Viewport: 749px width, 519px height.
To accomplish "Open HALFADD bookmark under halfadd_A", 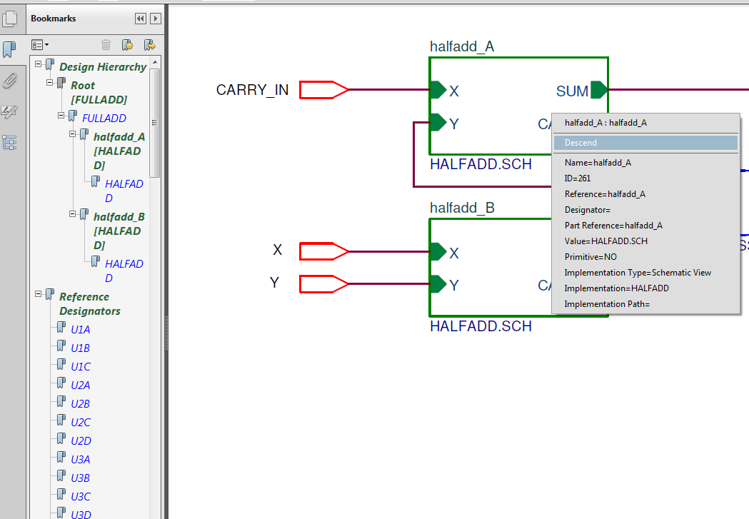I will (124, 191).
